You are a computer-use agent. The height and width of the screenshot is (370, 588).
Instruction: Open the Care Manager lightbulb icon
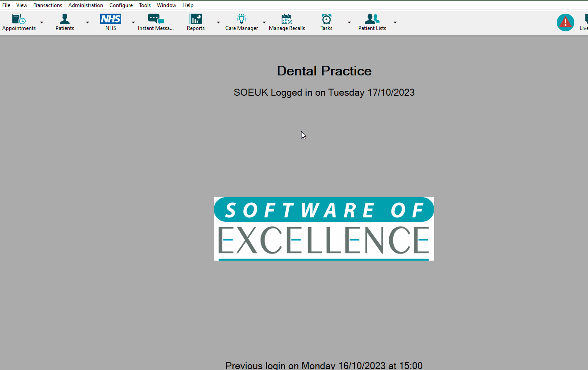point(242,19)
